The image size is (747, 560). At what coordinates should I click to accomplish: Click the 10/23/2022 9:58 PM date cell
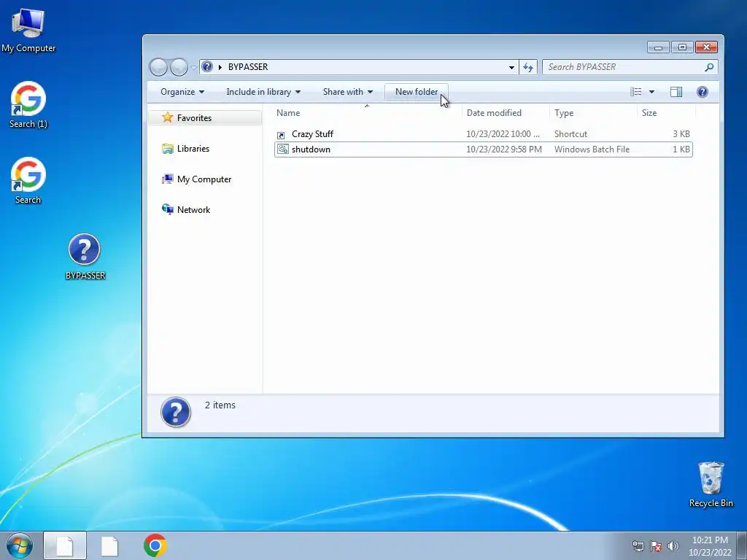click(x=503, y=149)
